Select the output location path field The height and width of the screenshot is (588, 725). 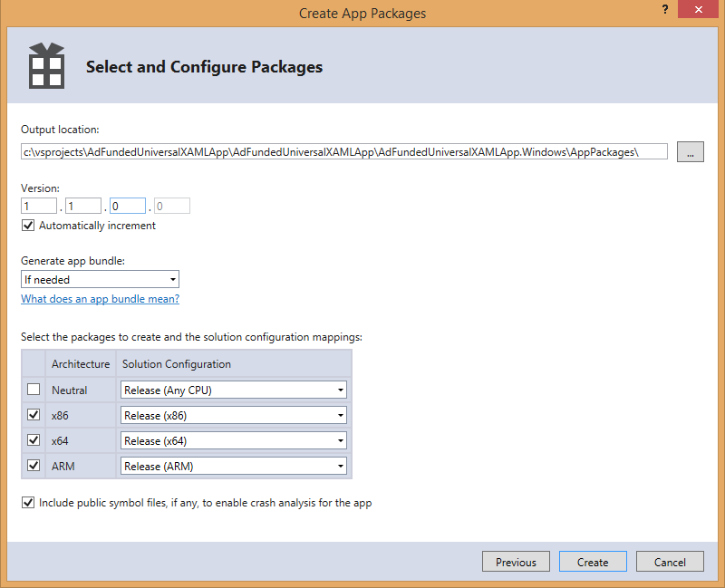(344, 151)
